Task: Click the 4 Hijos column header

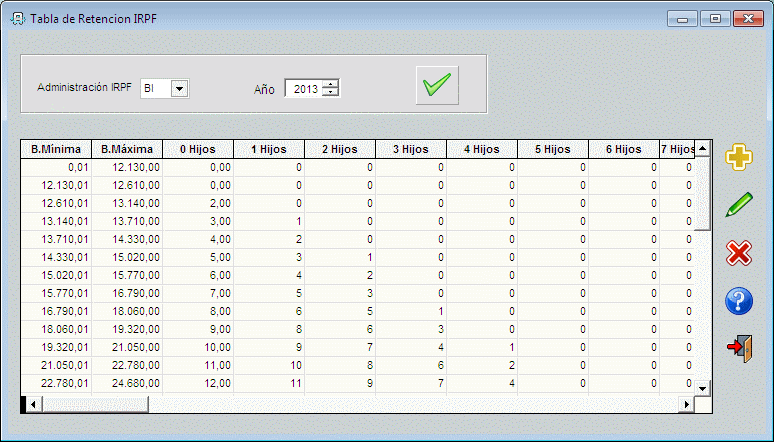Action: 482,149
